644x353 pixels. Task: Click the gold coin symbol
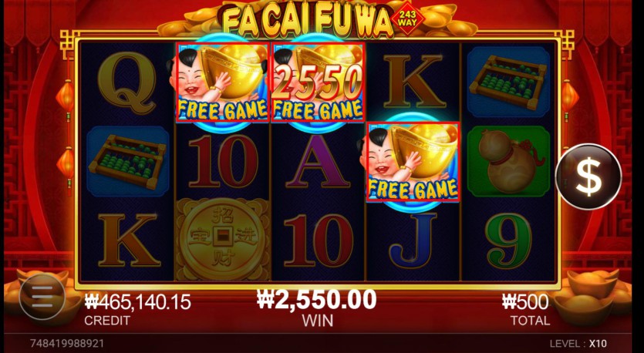pyautogui.click(x=223, y=239)
